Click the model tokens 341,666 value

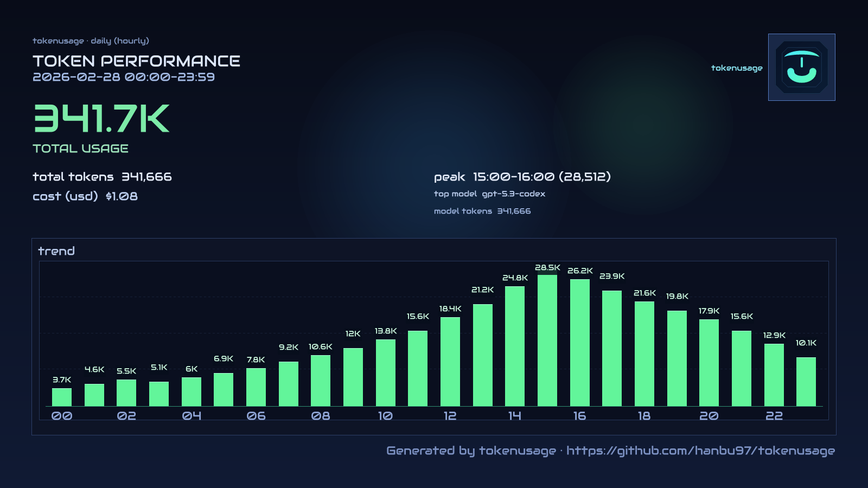[x=483, y=211]
